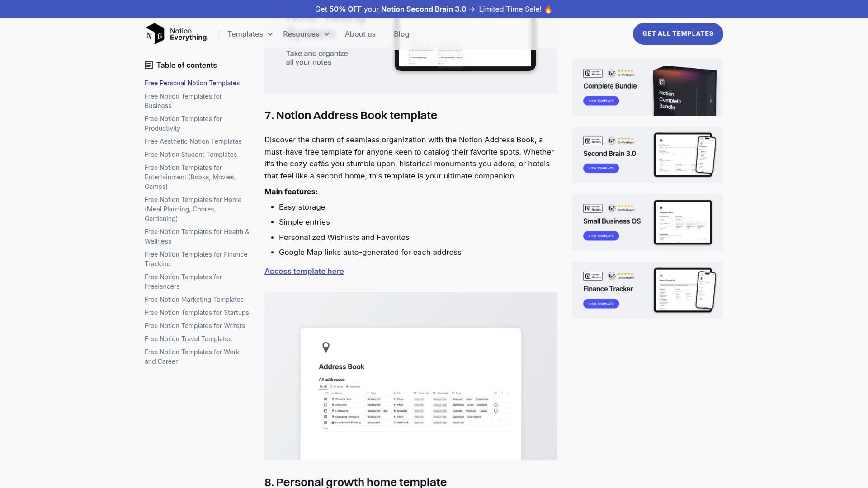This screenshot has width=868, height=488.
Task: Open the Small Business OS tablet preview
Action: [x=683, y=222]
